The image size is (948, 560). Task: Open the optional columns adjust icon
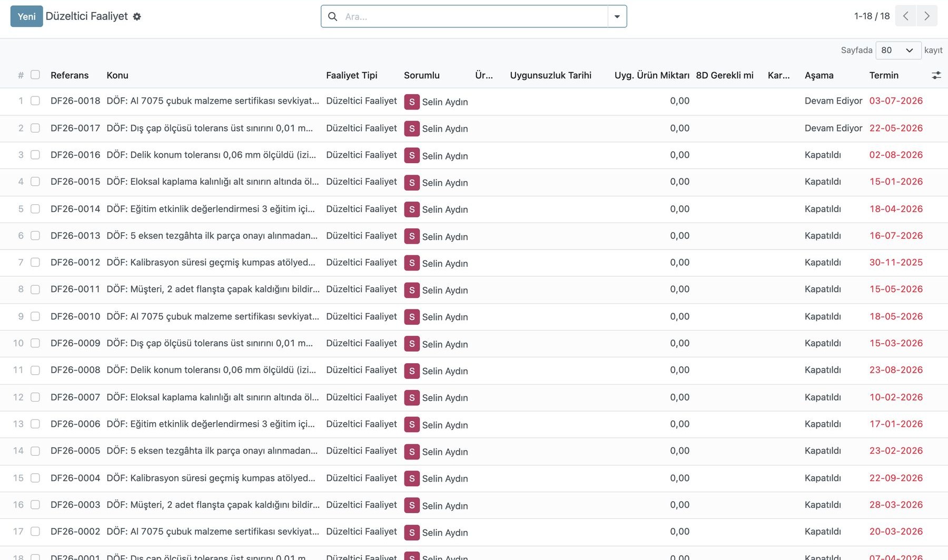(936, 75)
